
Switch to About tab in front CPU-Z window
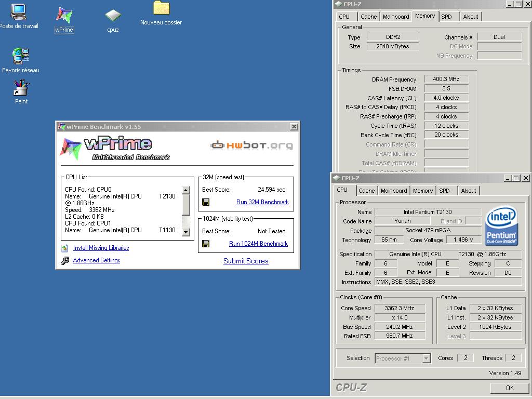coord(468,191)
